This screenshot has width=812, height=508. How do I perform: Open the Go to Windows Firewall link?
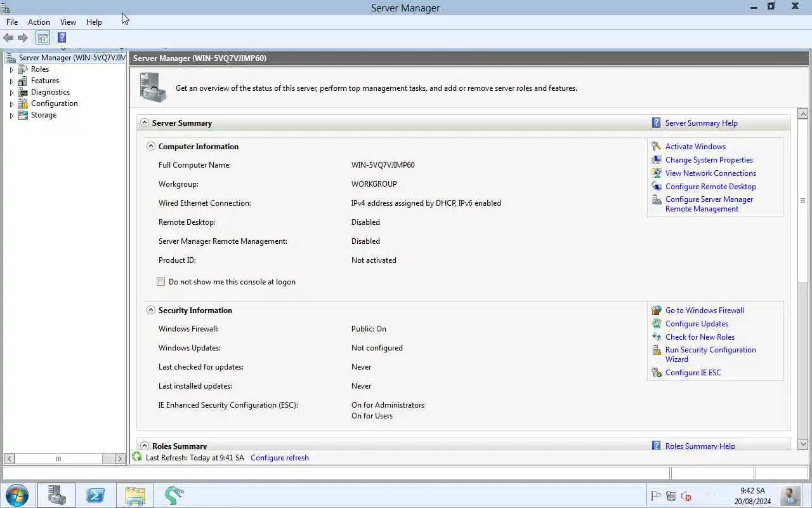pos(705,311)
